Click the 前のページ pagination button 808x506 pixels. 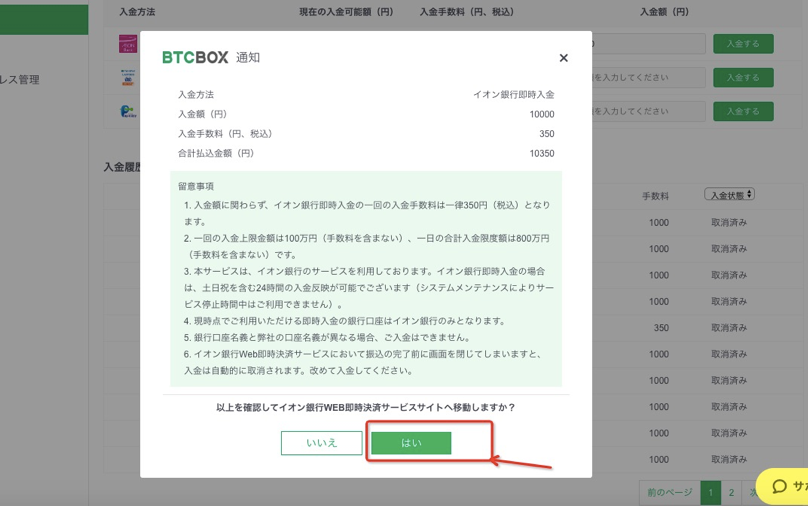point(669,493)
